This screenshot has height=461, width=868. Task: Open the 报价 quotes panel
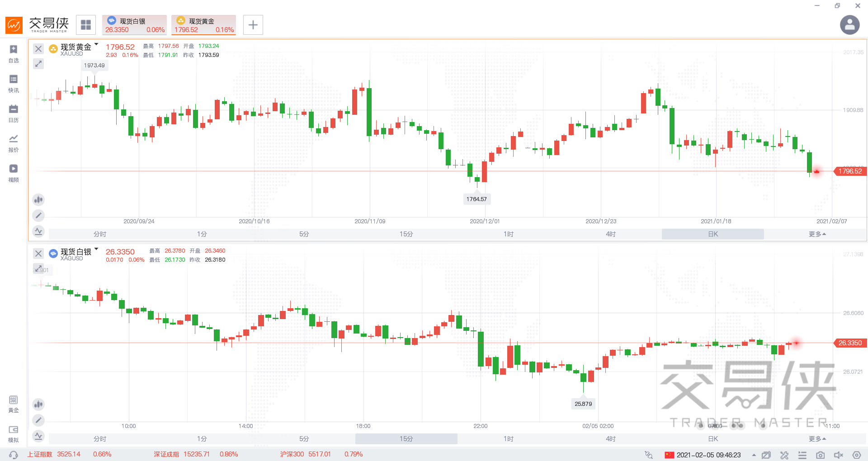click(13, 143)
